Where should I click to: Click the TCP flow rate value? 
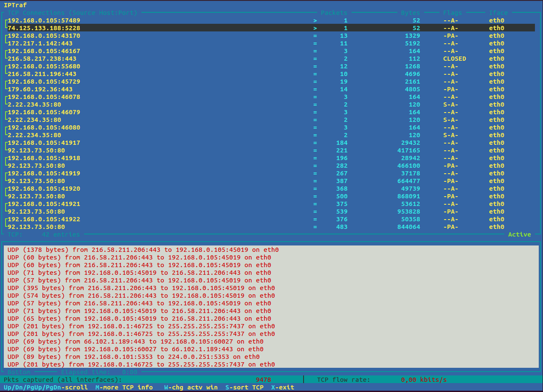[423, 380]
